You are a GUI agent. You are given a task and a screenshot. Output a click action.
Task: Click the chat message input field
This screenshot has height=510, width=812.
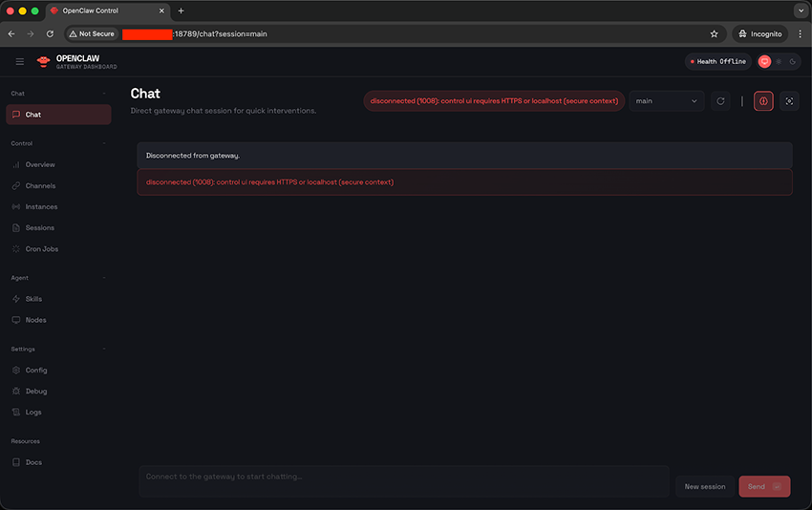pyautogui.click(x=403, y=480)
